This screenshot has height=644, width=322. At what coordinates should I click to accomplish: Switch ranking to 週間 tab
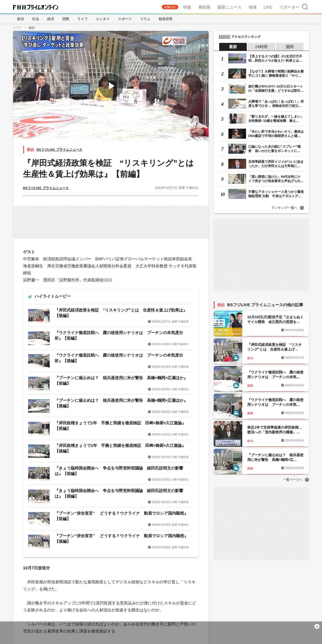tap(290, 47)
